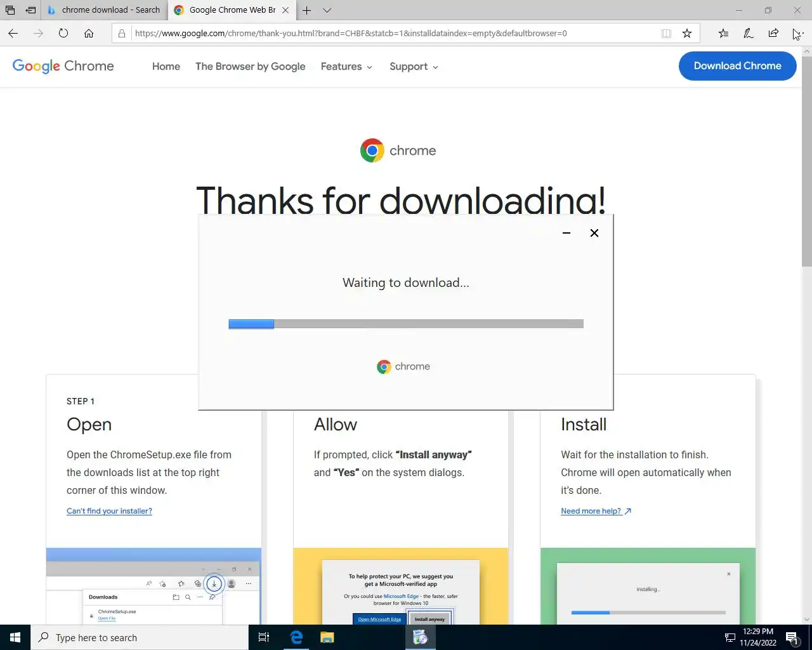Open The Browser by Google page
This screenshot has height=650, width=812.
click(x=250, y=66)
